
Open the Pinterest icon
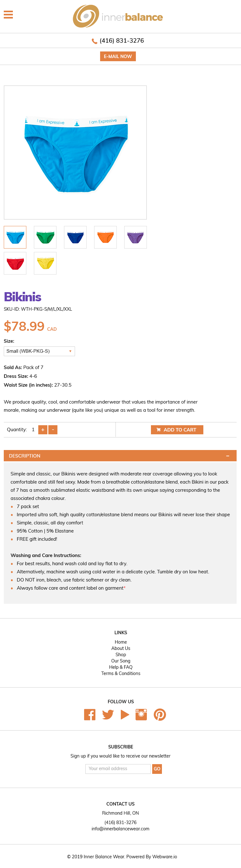(160, 714)
